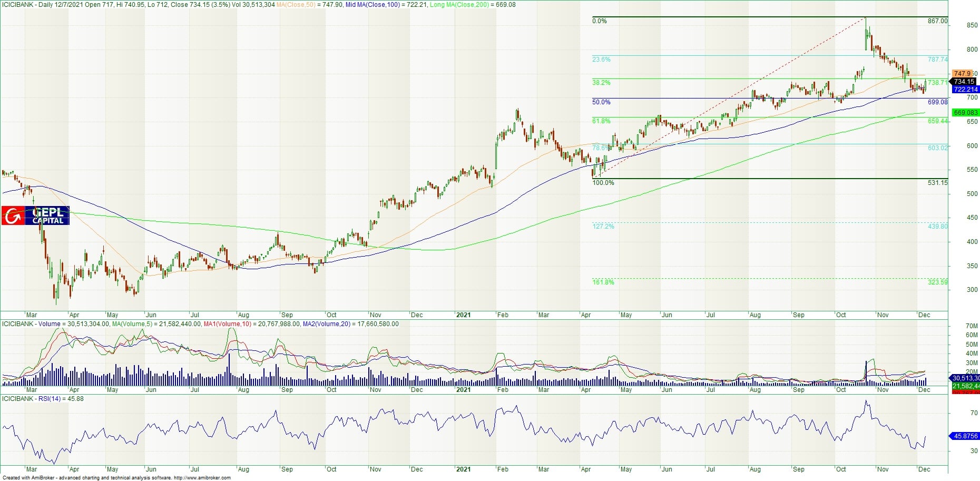Click the 787.74 Fibonacci price value
Image resolution: width=980 pixels, height=481 pixels.
pos(937,60)
